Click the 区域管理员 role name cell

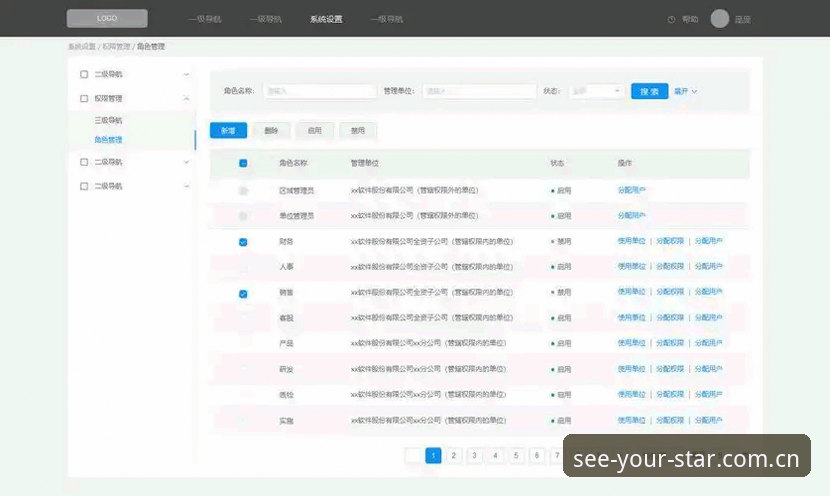pyautogui.click(x=296, y=191)
